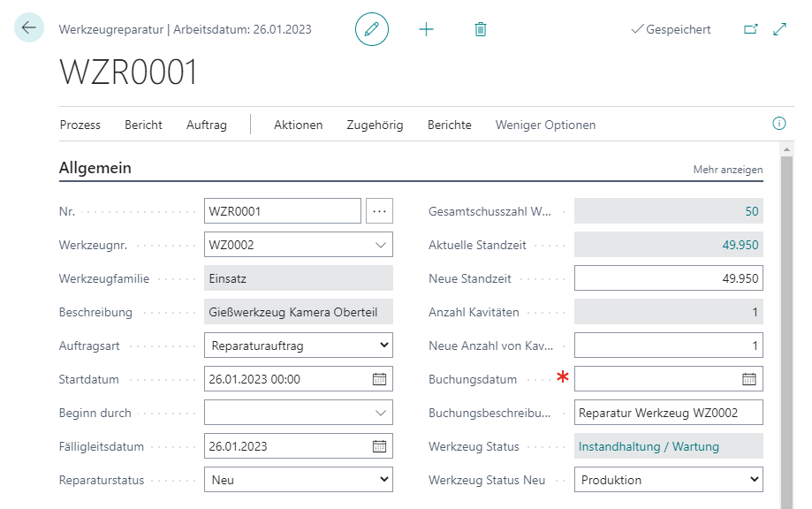812x509 pixels.
Task: Click Weniger Optionen
Action: [545, 125]
